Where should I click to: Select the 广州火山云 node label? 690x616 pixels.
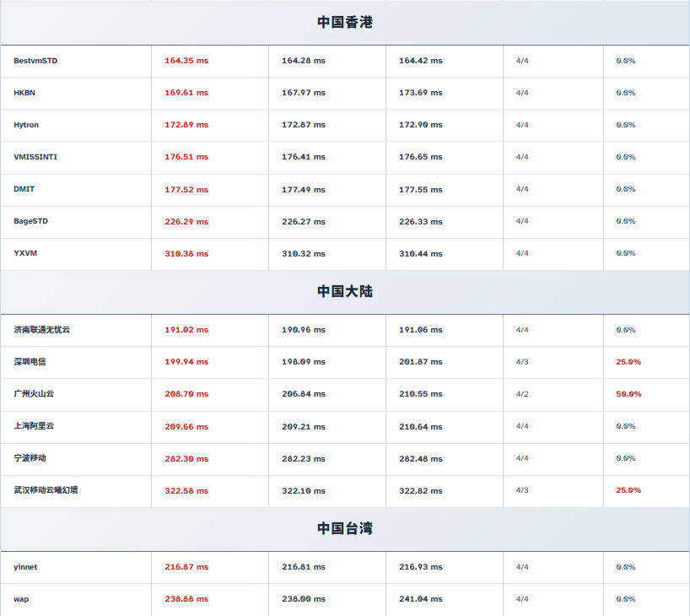pos(34,394)
